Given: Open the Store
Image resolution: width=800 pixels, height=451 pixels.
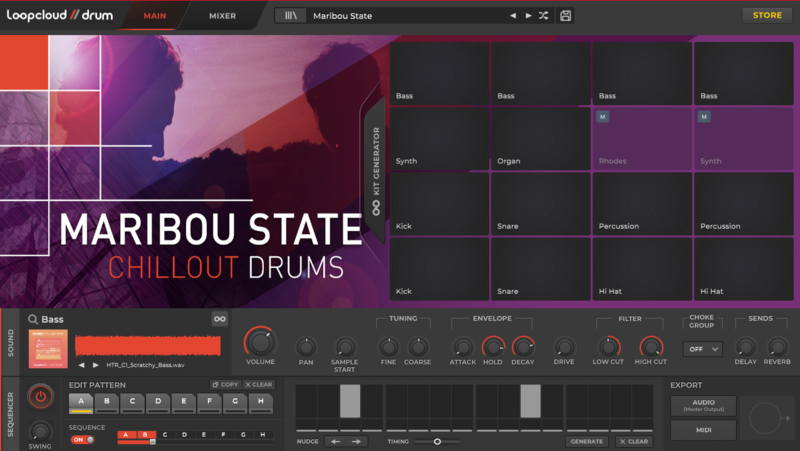Looking at the screenshot, I should pos(767,15).
